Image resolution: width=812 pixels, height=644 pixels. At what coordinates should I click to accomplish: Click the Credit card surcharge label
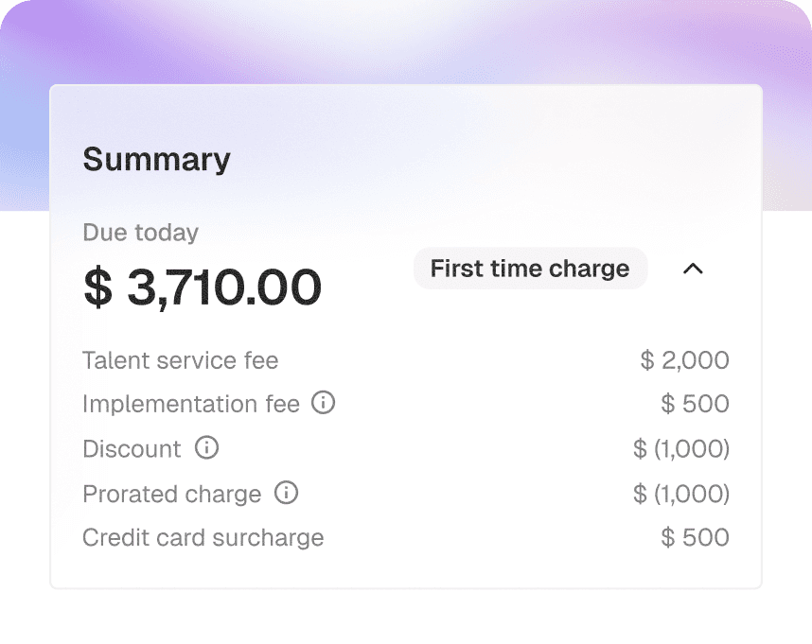tap(203, 538)
